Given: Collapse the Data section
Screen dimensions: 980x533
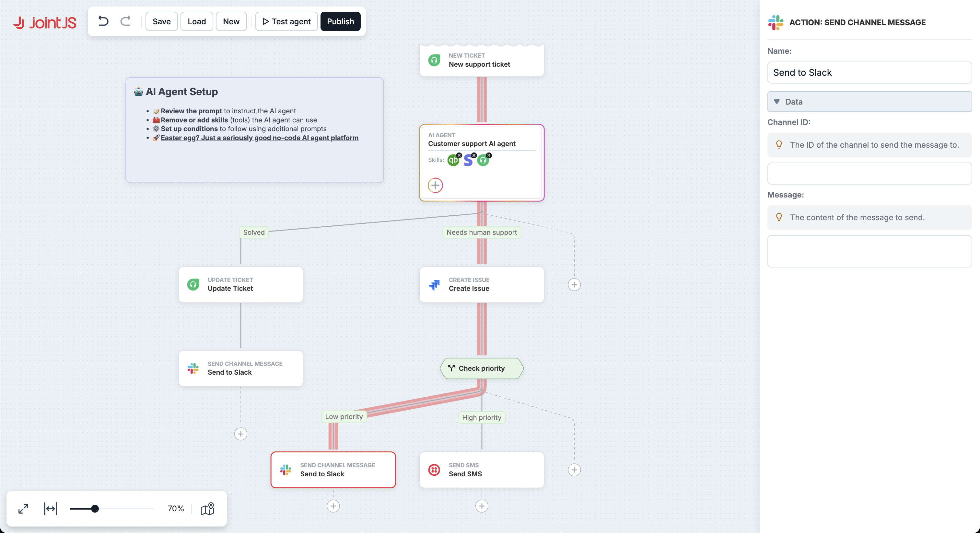Looking at the screenshot, I should click(x=869, y=101).
